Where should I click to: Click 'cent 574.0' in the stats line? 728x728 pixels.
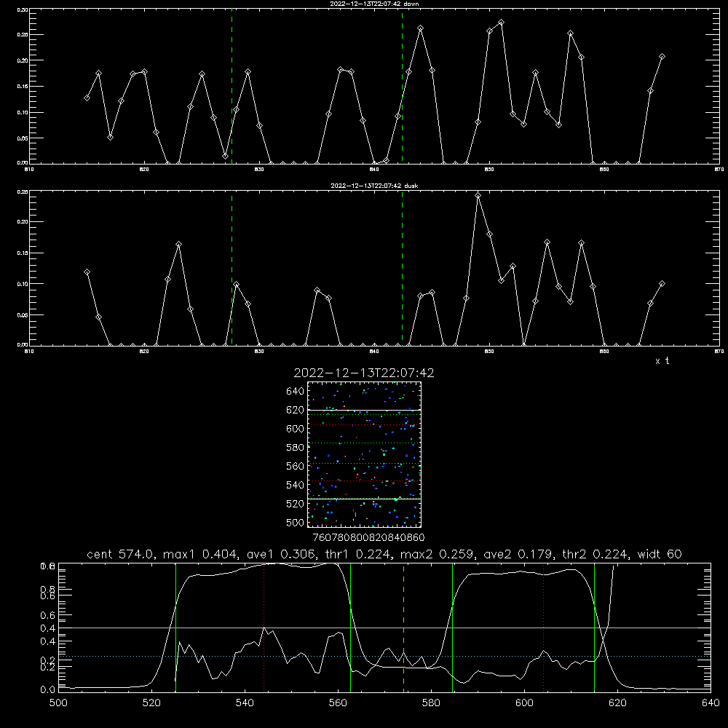[120, 554]
